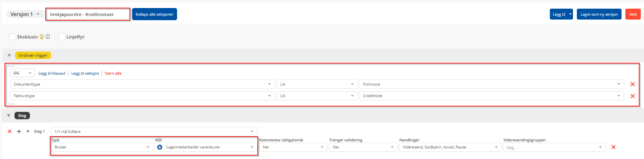
Task: Open the Handlinger dropdown
Action: 450,147
